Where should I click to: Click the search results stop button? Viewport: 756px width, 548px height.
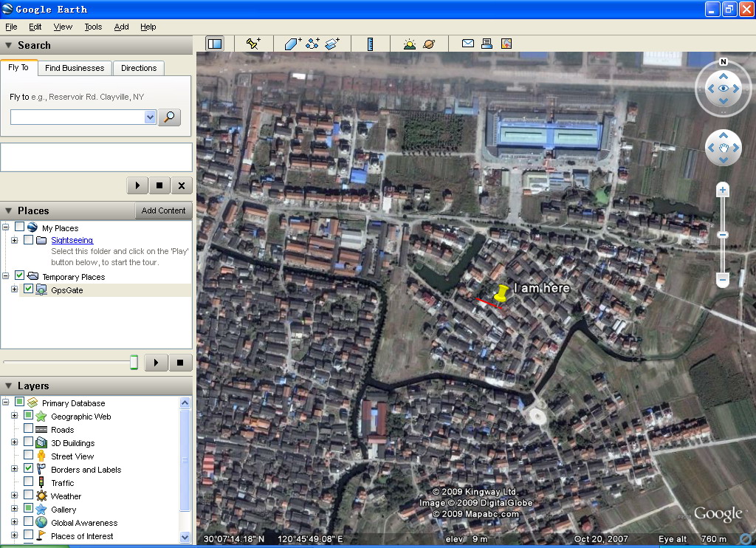tap(159, 185)
